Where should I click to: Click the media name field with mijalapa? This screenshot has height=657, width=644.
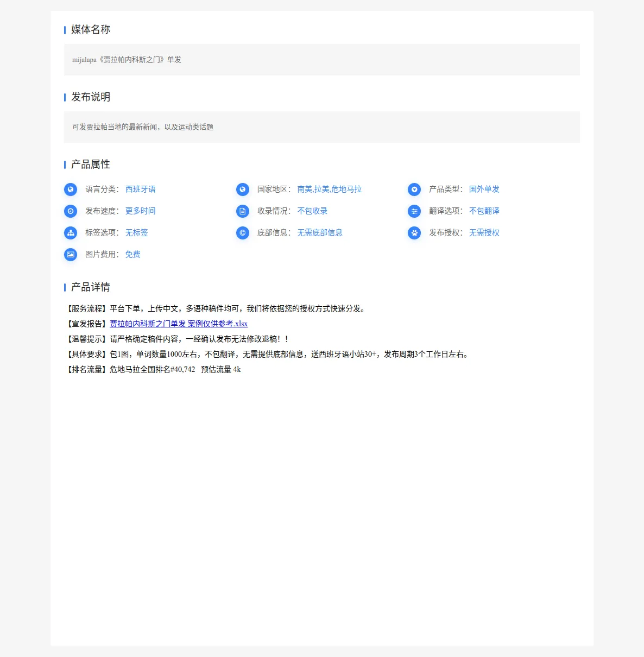pos(322,60)
